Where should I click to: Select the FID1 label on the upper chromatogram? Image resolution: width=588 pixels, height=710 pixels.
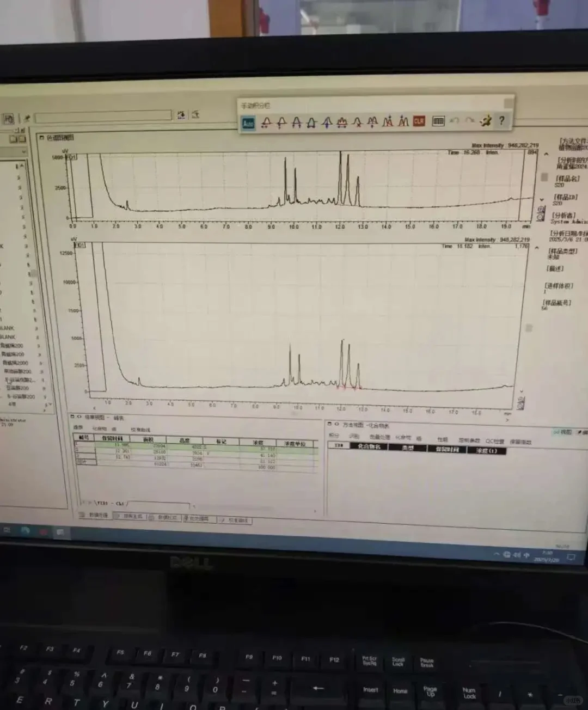click(72, 157)
